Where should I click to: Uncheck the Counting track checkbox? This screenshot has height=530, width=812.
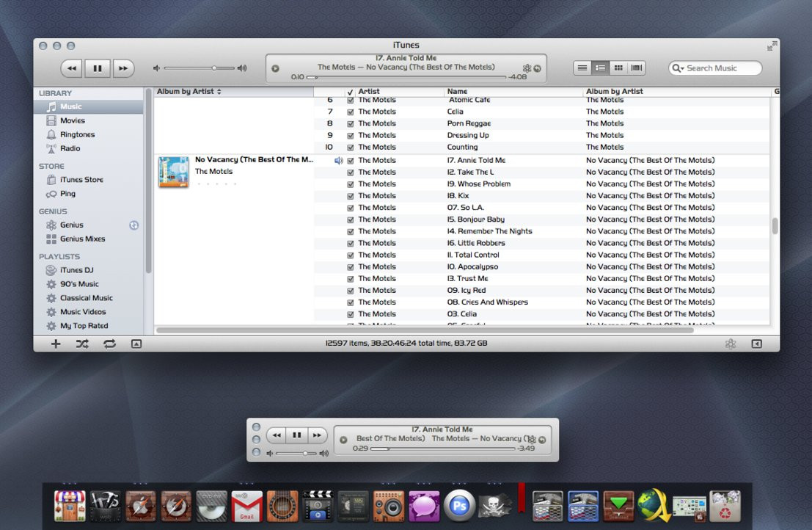pyautogui.click(x=351, y=148)
